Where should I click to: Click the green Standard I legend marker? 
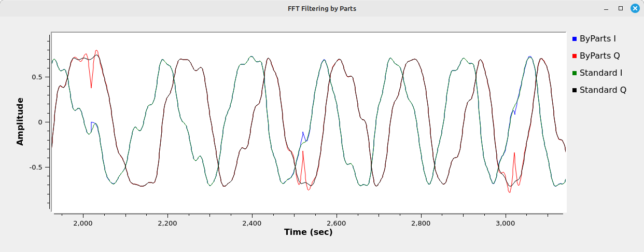575,73
